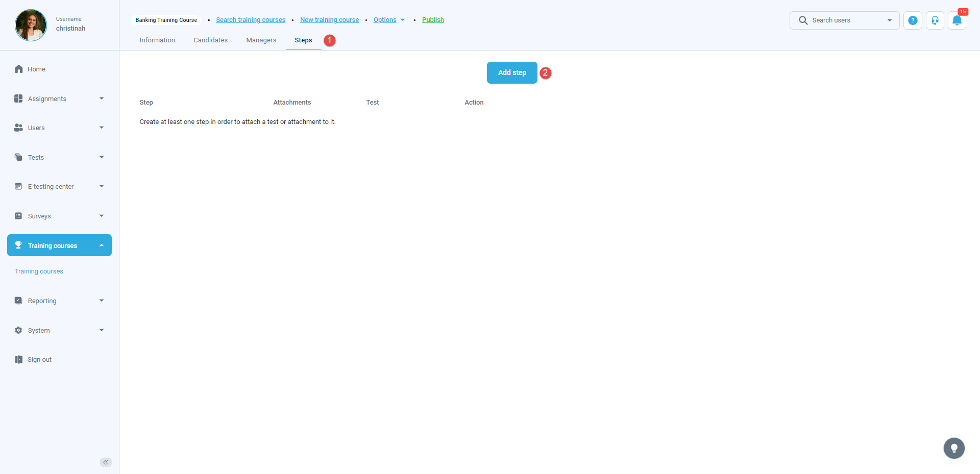
Task: Click the lightbulb hint icon
Action: click(953, 448)
